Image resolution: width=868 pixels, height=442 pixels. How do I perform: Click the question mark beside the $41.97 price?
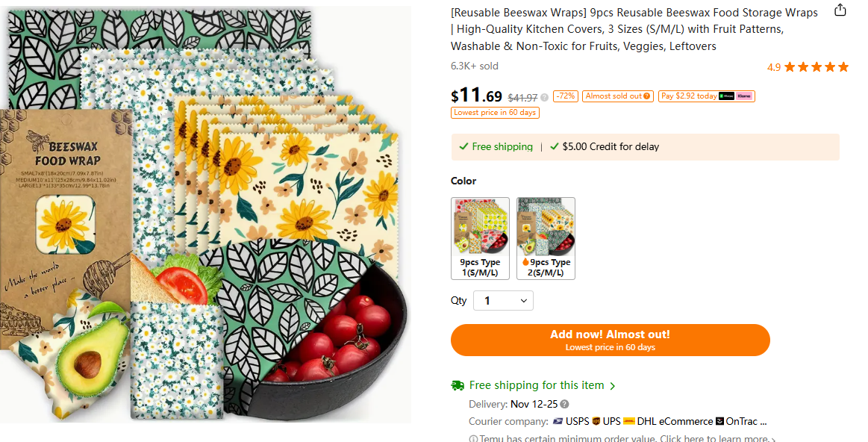544,96
